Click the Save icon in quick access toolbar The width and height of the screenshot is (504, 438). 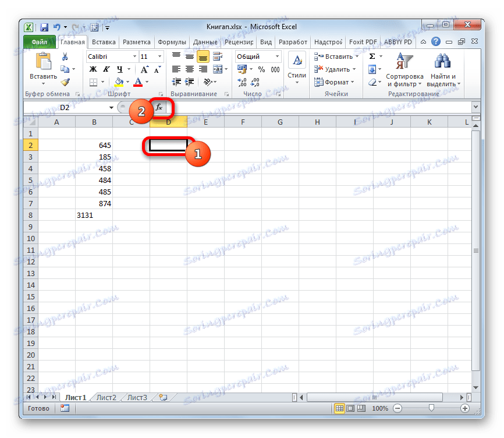point(44,27)
